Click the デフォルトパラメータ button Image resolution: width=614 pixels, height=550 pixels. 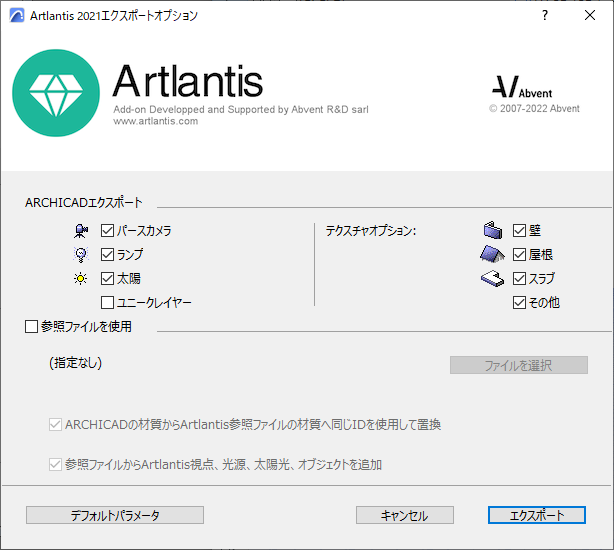tap(115, 515)
